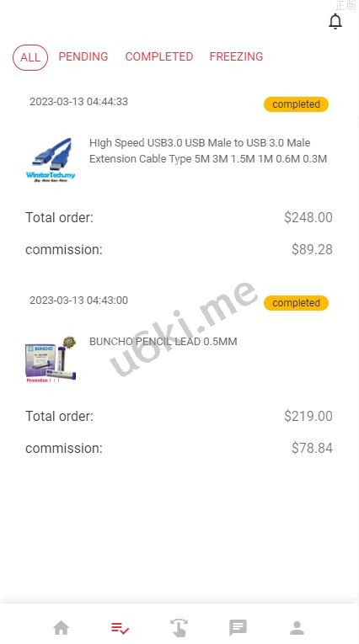Click the 04:43:00 order timestamp
This screenshot has height=644, width=359.
pyautogui.click(x=78, y=301)
